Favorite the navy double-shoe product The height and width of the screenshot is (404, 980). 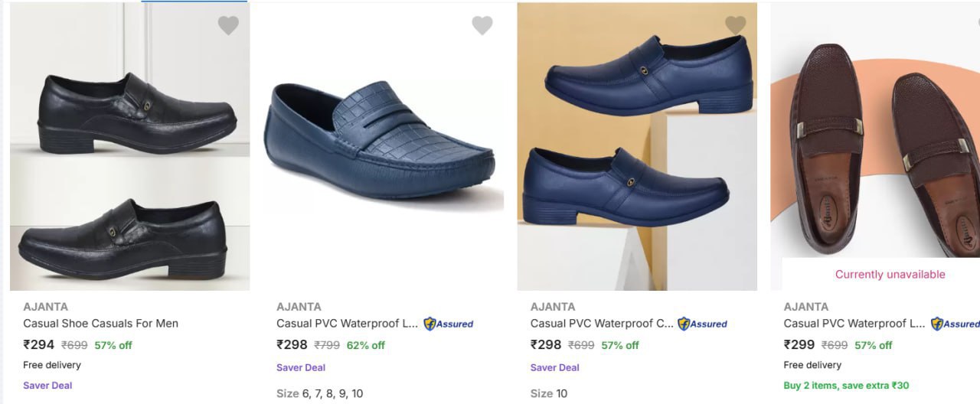(x=735, y=25)
